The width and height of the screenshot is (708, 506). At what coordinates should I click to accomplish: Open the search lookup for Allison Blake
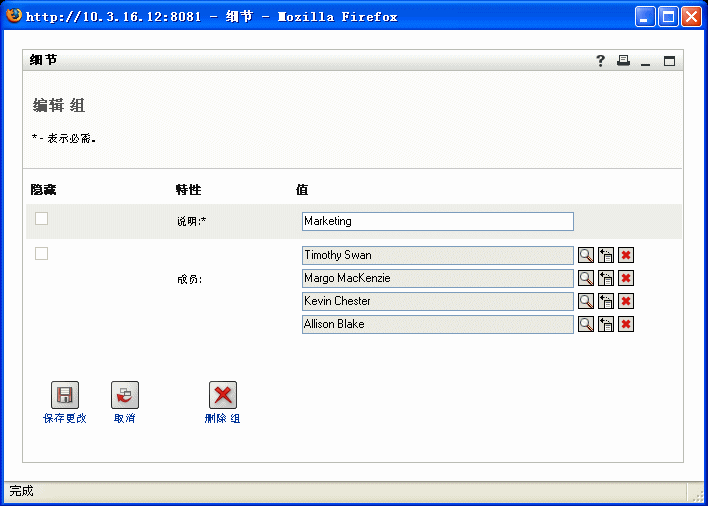(x=586, y=324)
